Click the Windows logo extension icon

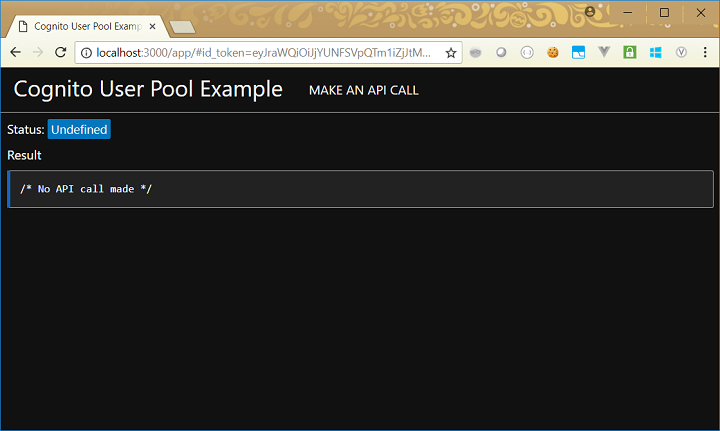click(x=656, y=52)
